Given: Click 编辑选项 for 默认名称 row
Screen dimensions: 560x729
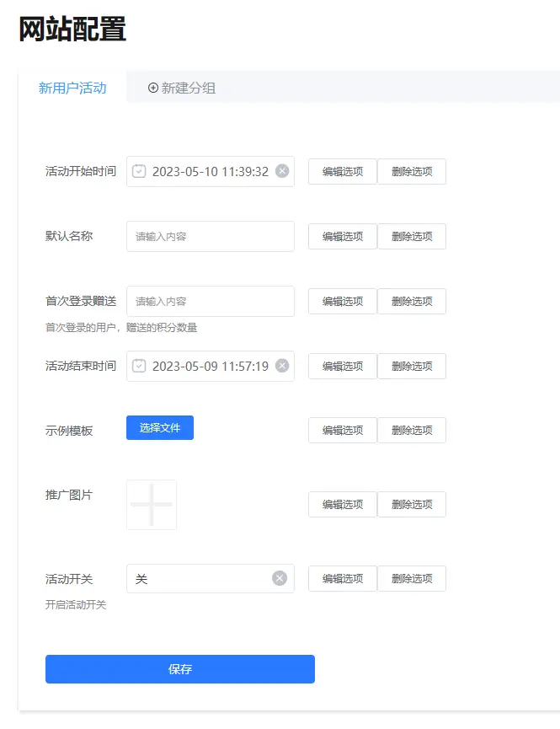Looking at the screenshot, I should (x=342, y=237).
